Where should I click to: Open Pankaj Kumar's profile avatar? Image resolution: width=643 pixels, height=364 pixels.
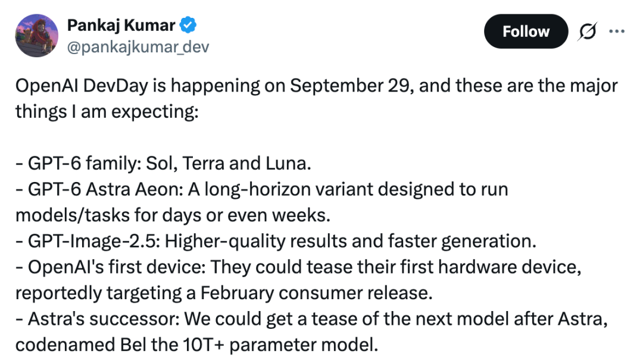pos(36,36)
